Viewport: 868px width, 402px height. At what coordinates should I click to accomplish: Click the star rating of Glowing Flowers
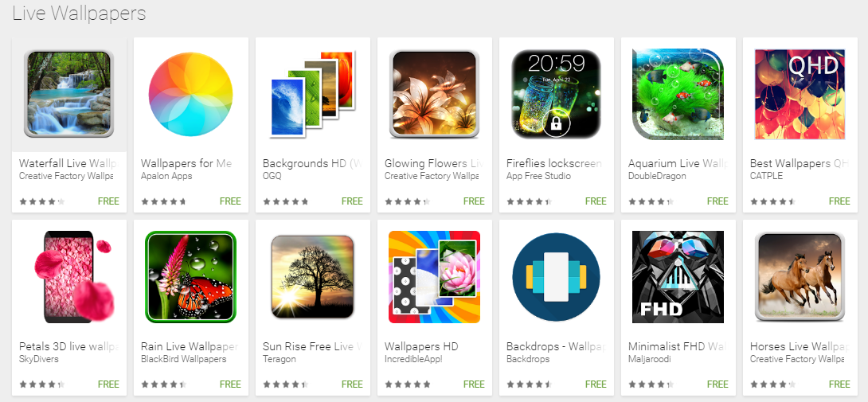point(408,201)
